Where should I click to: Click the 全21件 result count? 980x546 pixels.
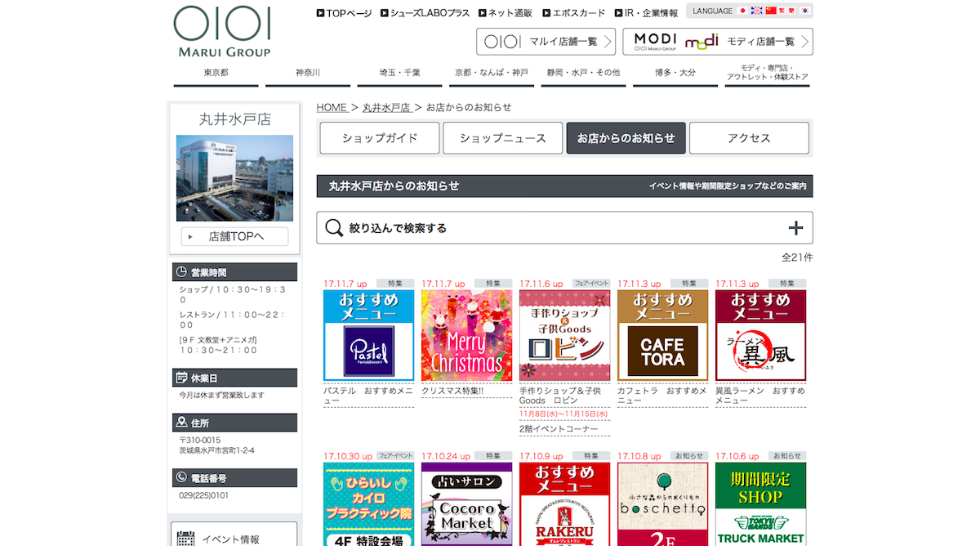[797, 257]
